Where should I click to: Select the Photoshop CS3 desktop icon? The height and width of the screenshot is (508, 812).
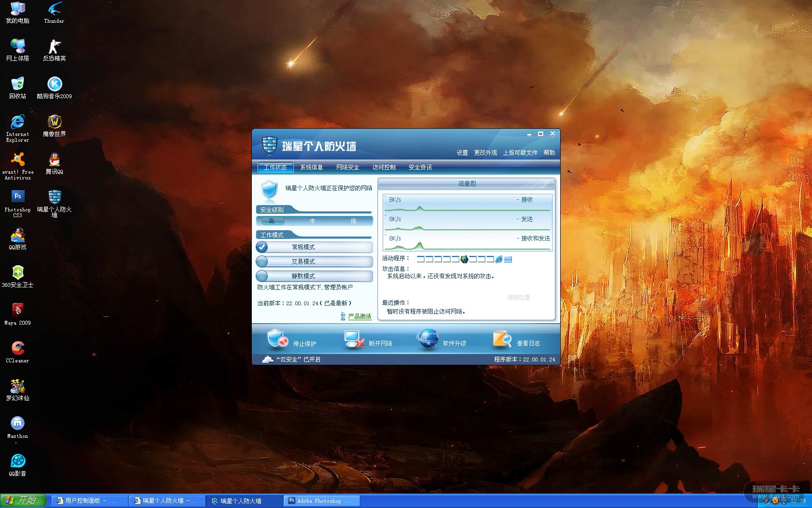[x=17, y=204]
